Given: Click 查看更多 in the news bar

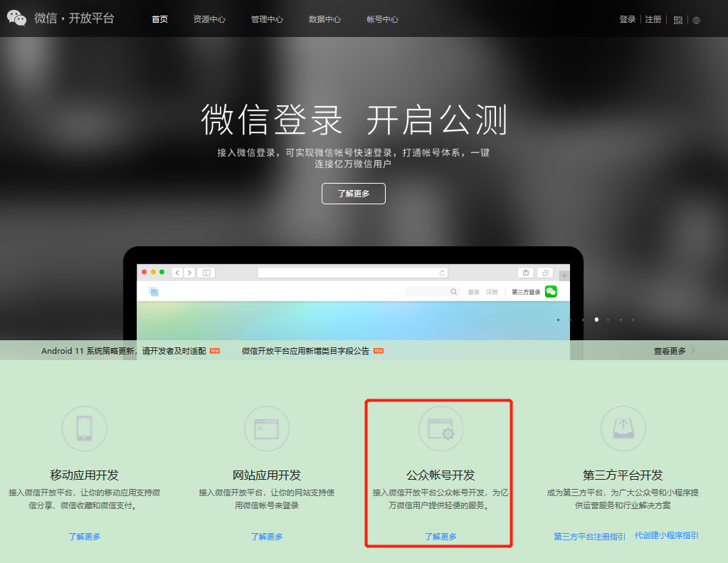Looking at the screenshot, I should click(x=670, y=351).
